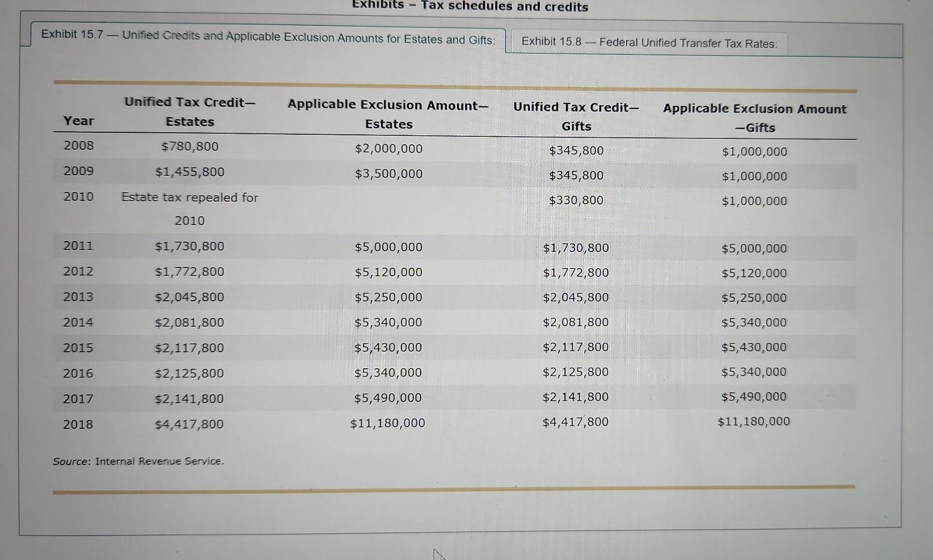Screen dimensions: 933x560
Task: Select the $2,117,800 gifts credit for 2015
Action: pos(576,347)
